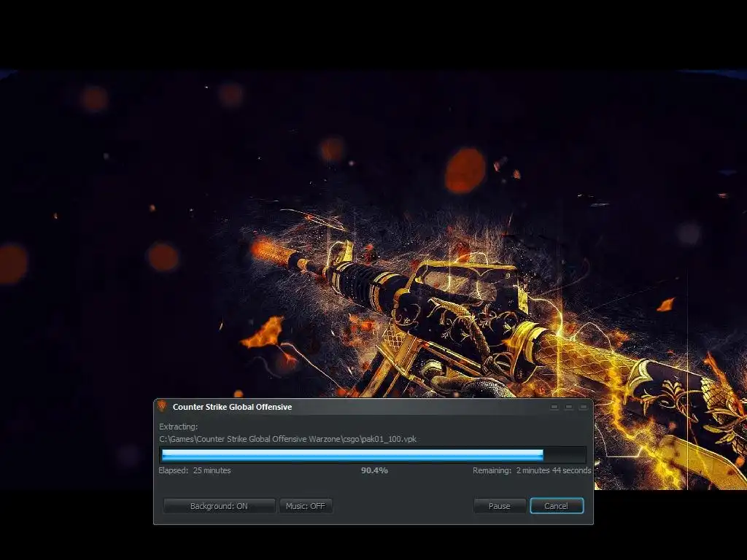Click the Extracting: label
Viewport: 747px width, 560px height.
[x=178, y=427]
